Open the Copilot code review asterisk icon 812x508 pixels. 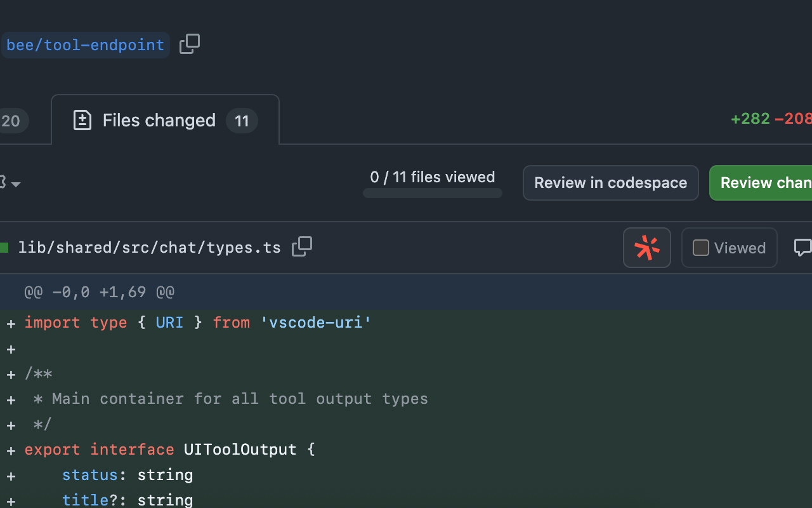[646, 248]
